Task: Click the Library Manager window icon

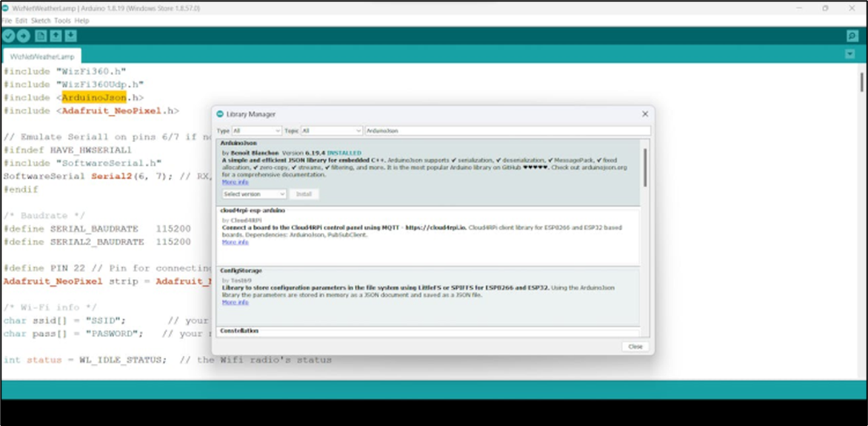Action: pos(220,114)
